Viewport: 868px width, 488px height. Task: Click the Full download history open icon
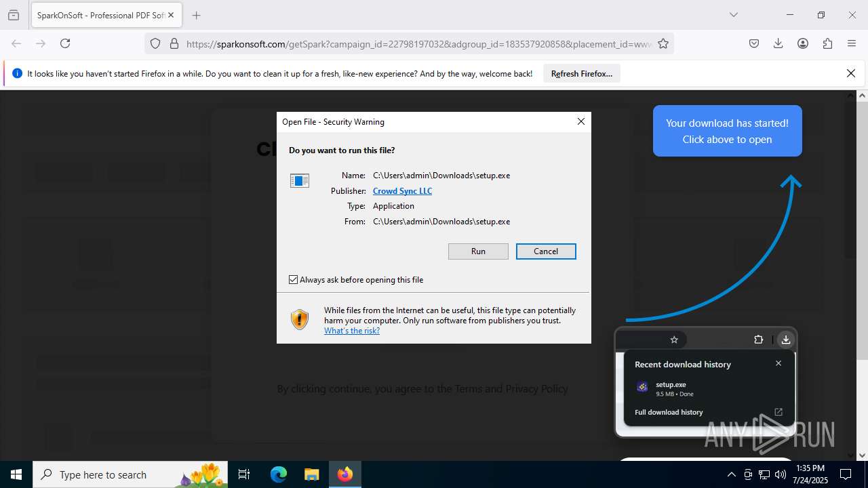pos(778,412)
